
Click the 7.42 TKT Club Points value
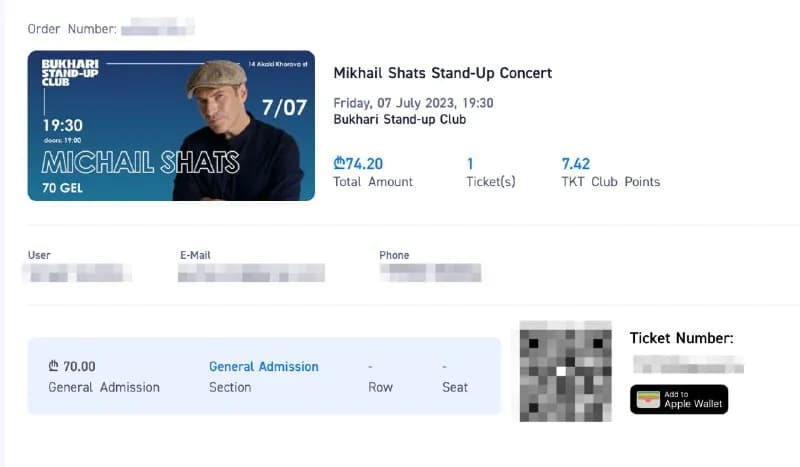(x=576, y=164)
